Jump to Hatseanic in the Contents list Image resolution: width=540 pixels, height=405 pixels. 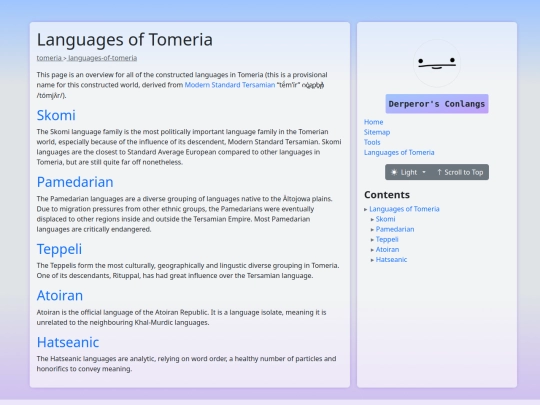391,260
